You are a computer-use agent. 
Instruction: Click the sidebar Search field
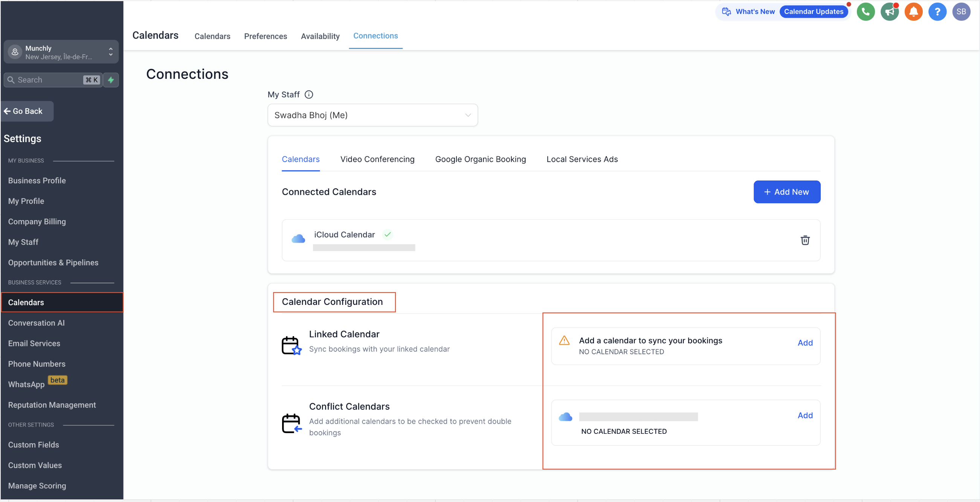pos(49,80)
